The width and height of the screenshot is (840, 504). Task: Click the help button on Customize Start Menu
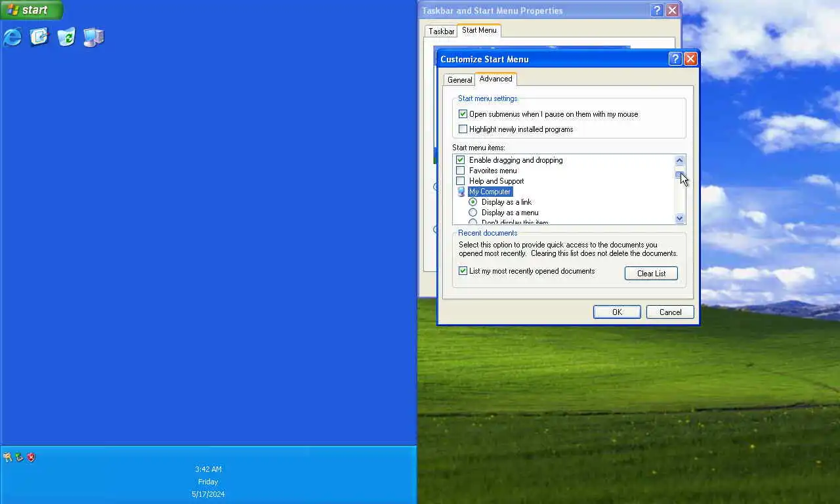click(x=675, y=58)
